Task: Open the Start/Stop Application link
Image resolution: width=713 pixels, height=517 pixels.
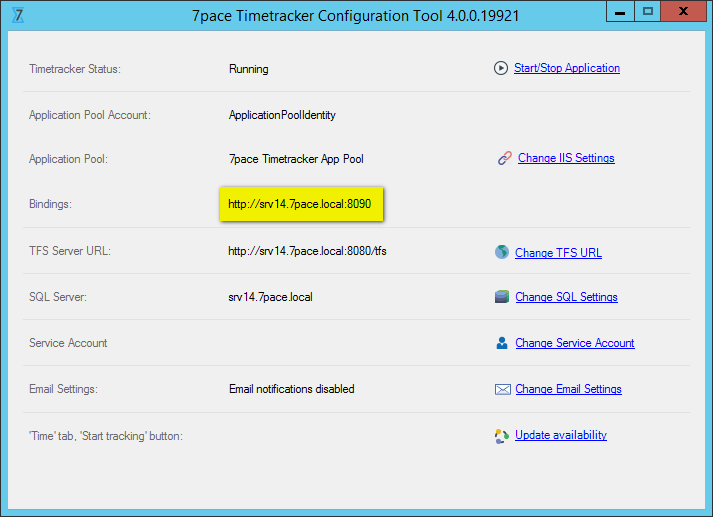Action: click(567, 68)
